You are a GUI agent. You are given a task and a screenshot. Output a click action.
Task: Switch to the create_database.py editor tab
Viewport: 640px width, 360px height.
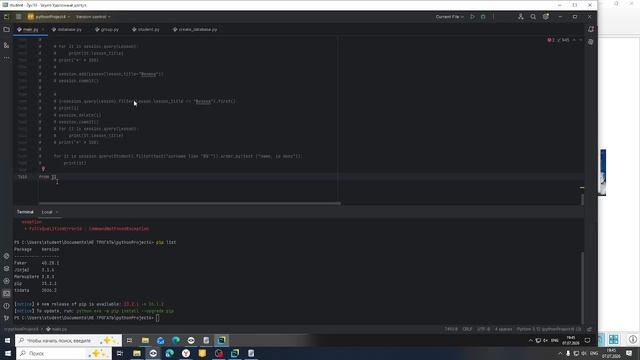click(x=195, y=29)
